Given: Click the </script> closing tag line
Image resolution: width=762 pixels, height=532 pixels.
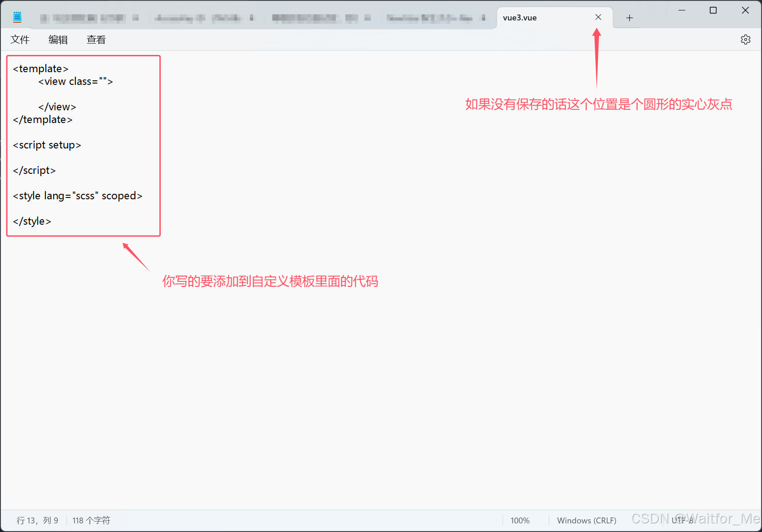Looking at the screenshot, I should (35, 170).
